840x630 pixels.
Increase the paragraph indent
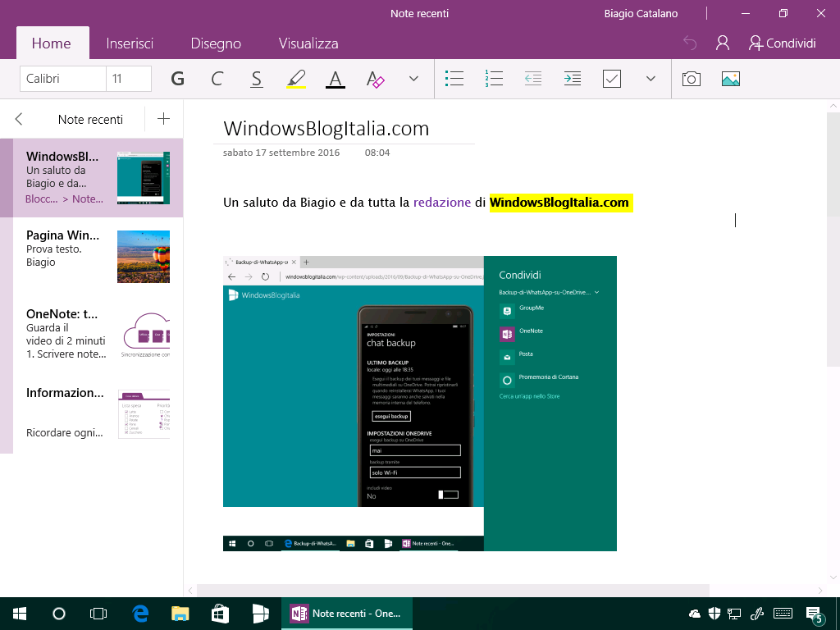[x=572, y=79]
